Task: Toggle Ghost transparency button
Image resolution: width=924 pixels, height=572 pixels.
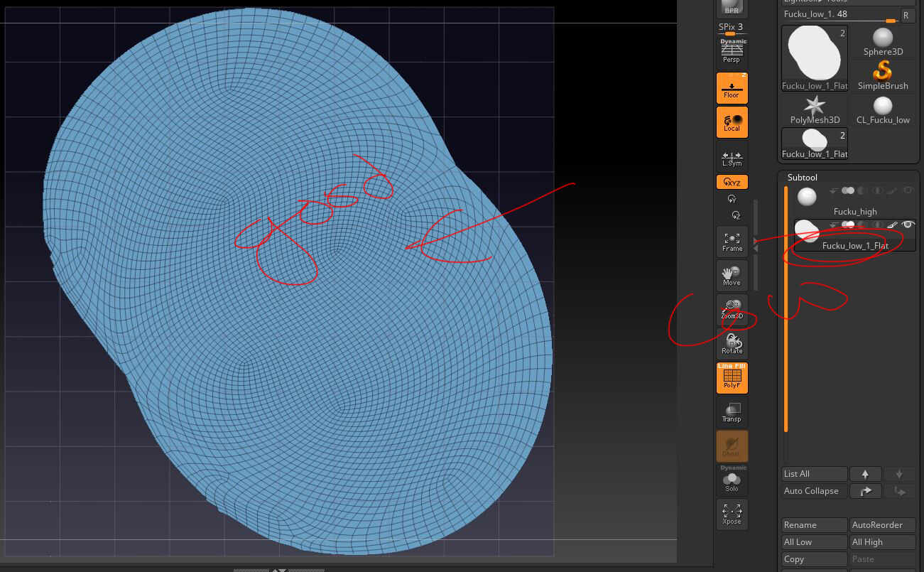Action: (x=732, y=446)
